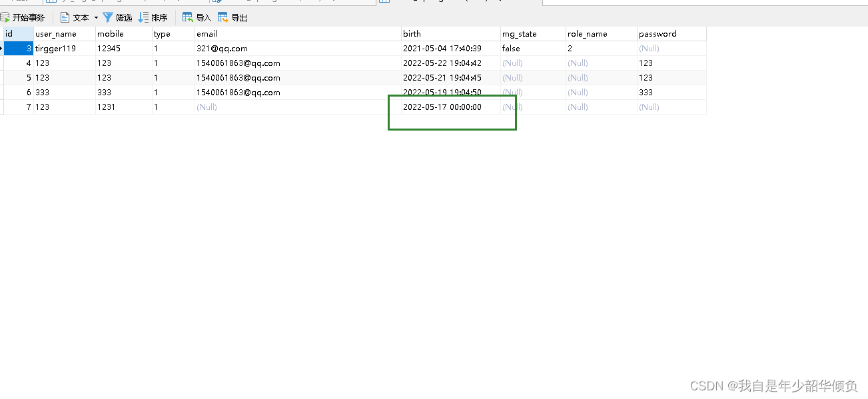Select the id column header
The width and height of the screenshot is (868, 399).
19,33
